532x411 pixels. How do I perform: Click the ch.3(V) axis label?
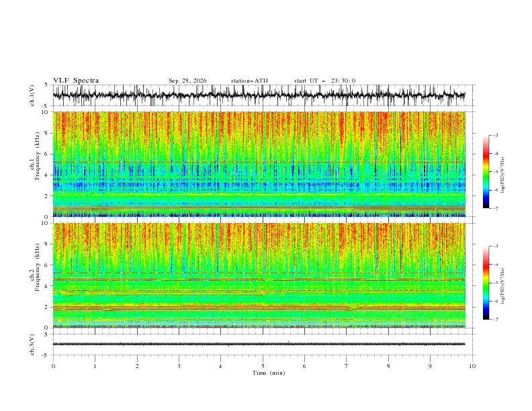(32, 345)
